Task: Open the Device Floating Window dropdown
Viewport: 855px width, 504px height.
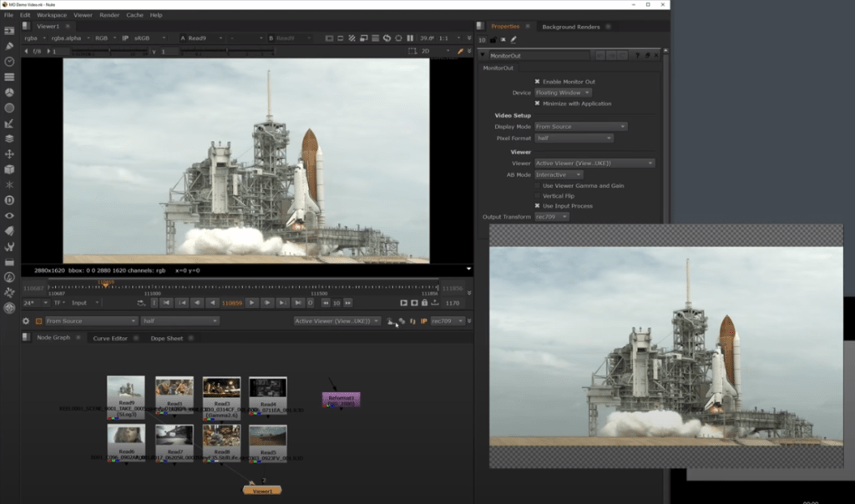Action: pyautogui.click(x=563, y=93)
